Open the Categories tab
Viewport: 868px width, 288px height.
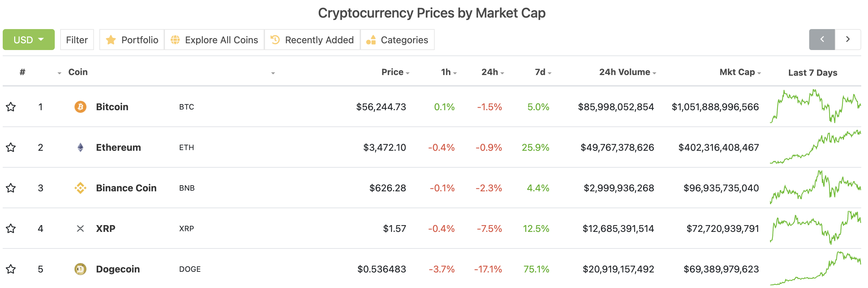(x=397, y=40)
